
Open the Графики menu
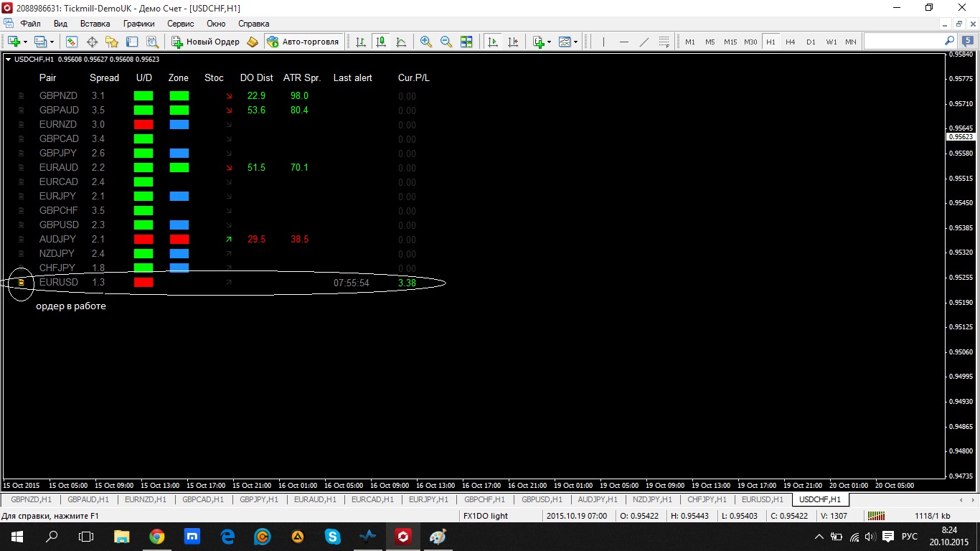[x=138, y=24]
